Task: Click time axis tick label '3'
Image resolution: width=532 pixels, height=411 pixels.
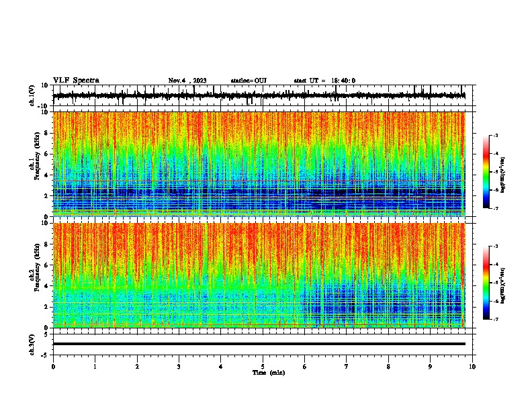Action: point(179,367)
